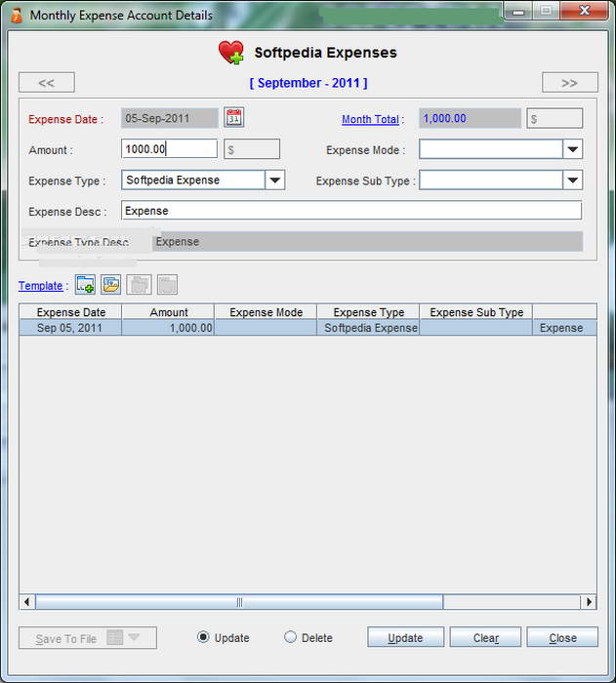Click the Save To File button
Screen dimensions: 616x683
(88, 638)
